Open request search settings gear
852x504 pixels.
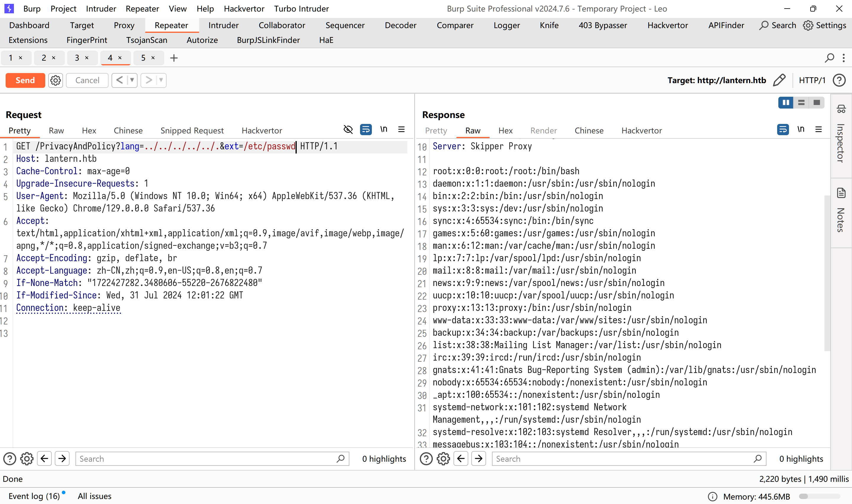click(27, 459)
